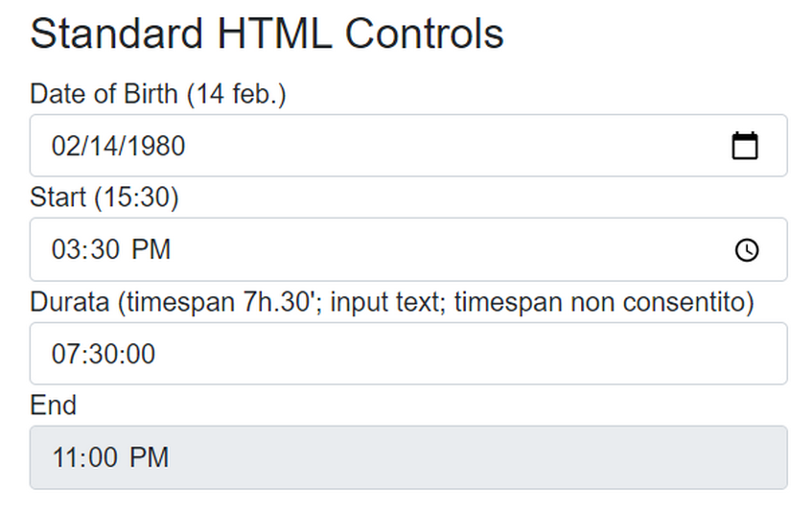Click the Standard HTML Controls heading
The image size is (812, 511).
[x=267, y=34]
